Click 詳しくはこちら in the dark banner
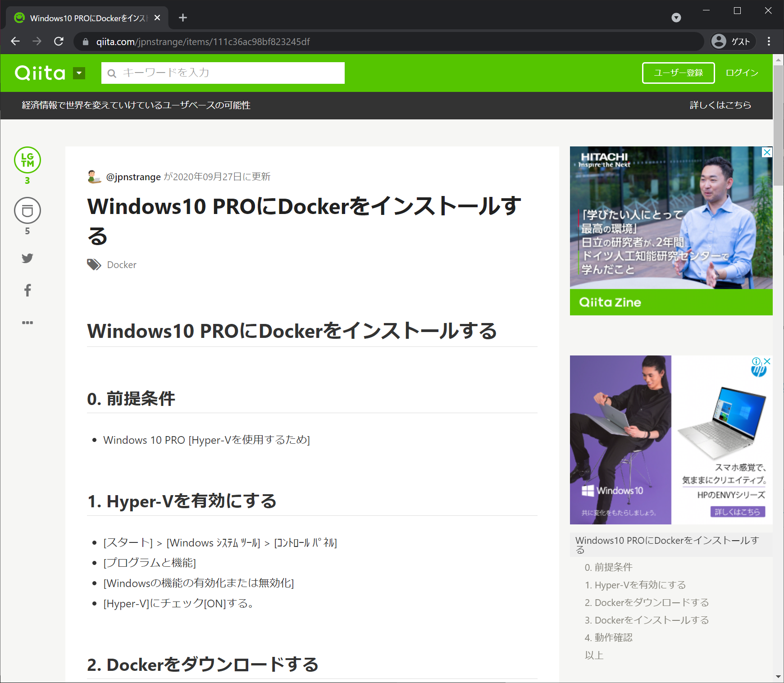Screen dimensions: 784x683 [x=720, y=105]
